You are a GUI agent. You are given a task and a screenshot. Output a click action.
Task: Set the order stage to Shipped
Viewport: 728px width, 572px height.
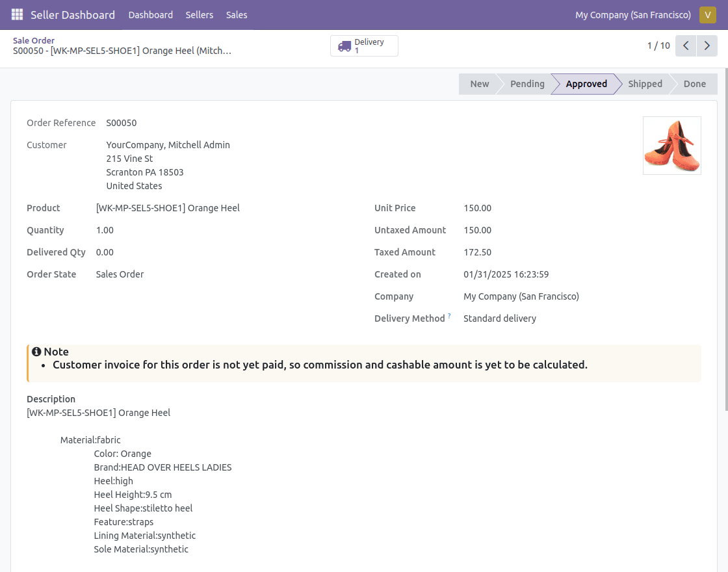click(645, 84)
